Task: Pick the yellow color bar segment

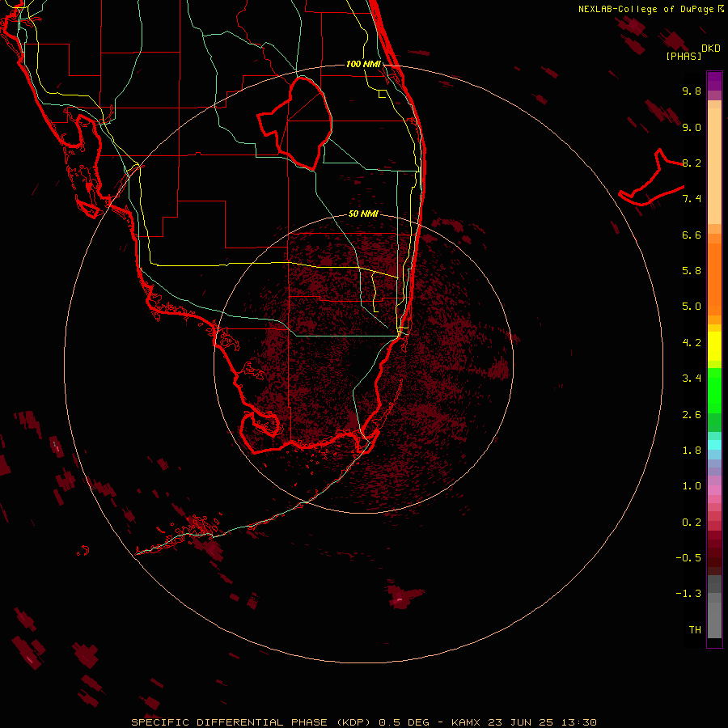Action: point(714,346)
